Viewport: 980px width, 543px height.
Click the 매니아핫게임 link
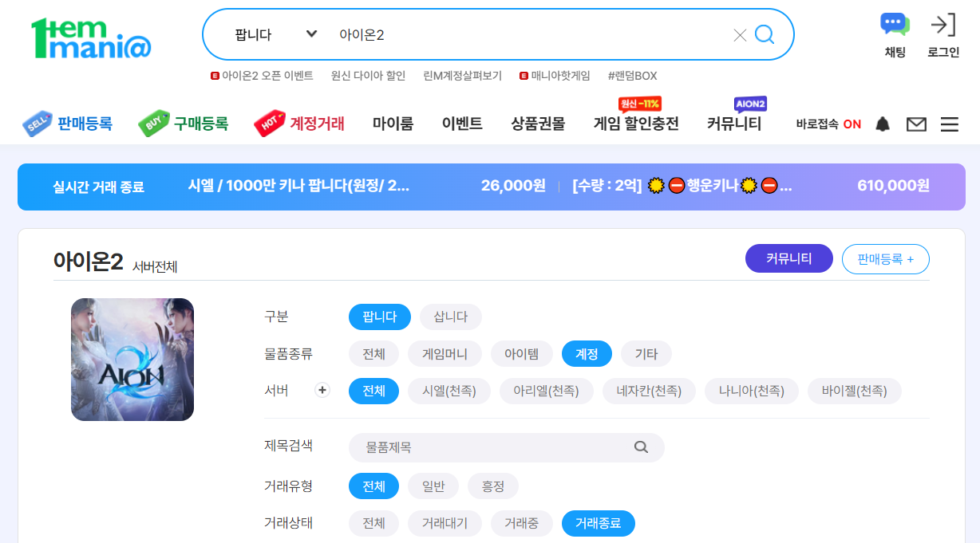tap(555, 76)
